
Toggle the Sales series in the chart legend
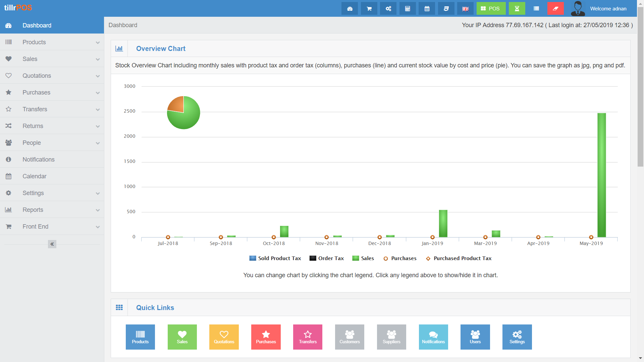pyautogui.click(x=363, y=258)
